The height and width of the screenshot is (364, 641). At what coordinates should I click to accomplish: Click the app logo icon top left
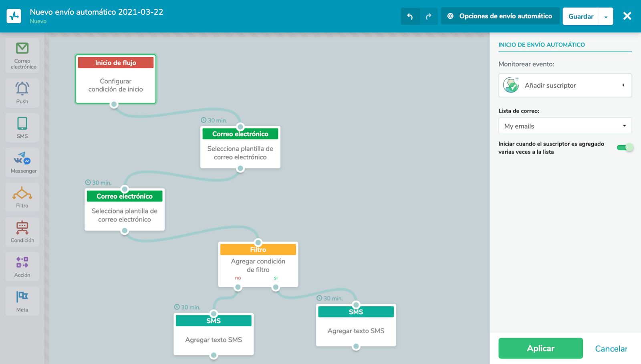pyautogui.click(x=14, y=16)
